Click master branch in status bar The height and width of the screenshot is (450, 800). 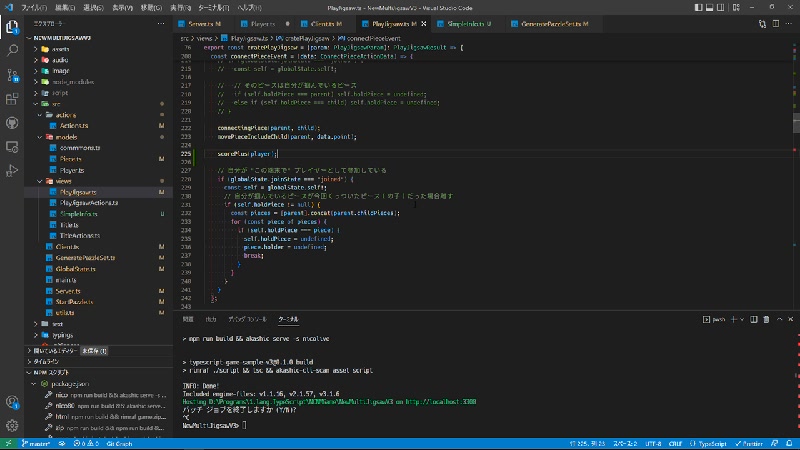pyautogui.click(x=36, y=444)
